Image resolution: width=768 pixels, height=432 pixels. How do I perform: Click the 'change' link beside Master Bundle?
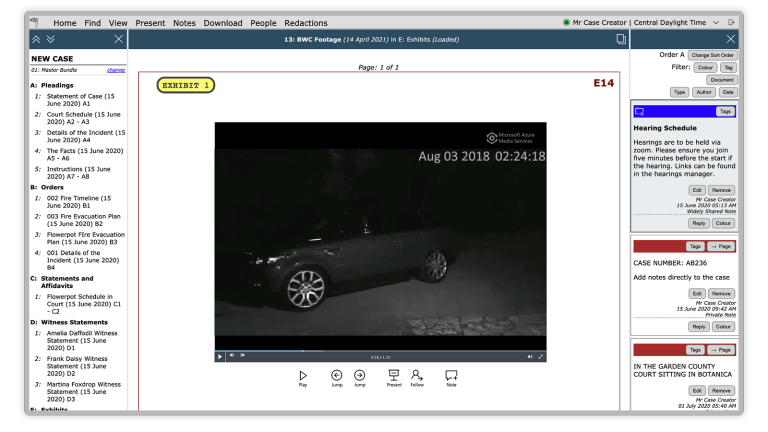click(x=116, y=70)
